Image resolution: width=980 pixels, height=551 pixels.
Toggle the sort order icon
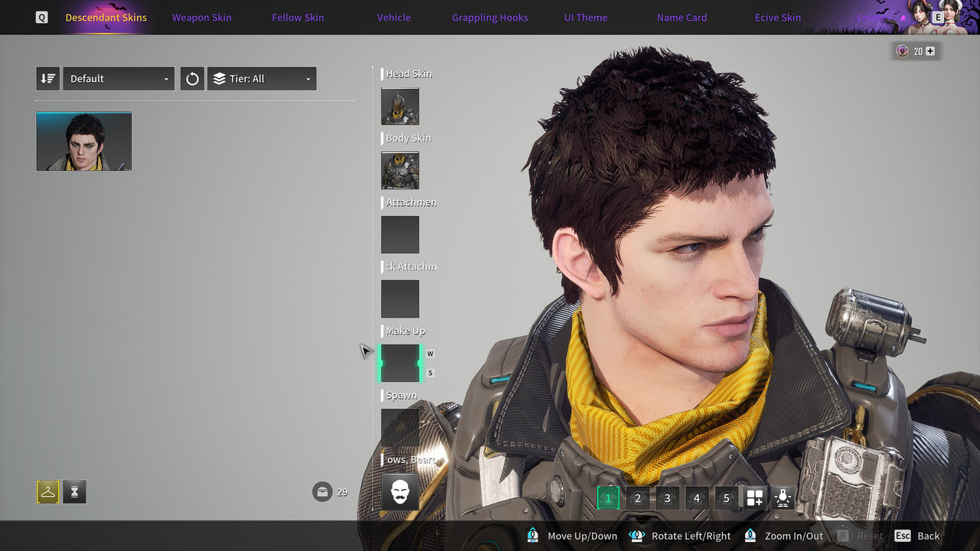(47, 78)
